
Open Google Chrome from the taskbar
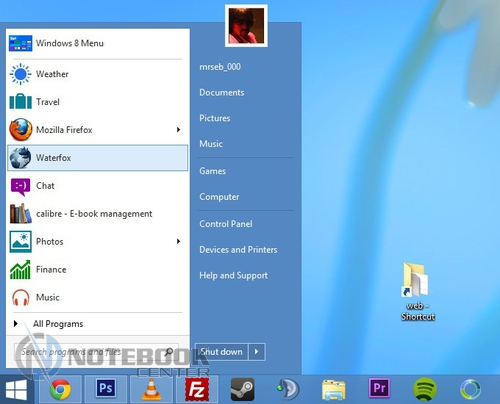[60, 389]
